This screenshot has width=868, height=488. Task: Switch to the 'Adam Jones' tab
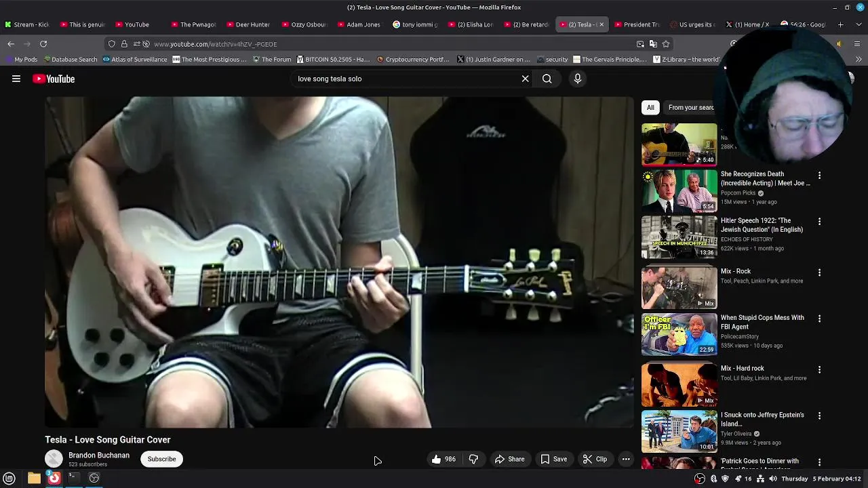tap(359, 24)
